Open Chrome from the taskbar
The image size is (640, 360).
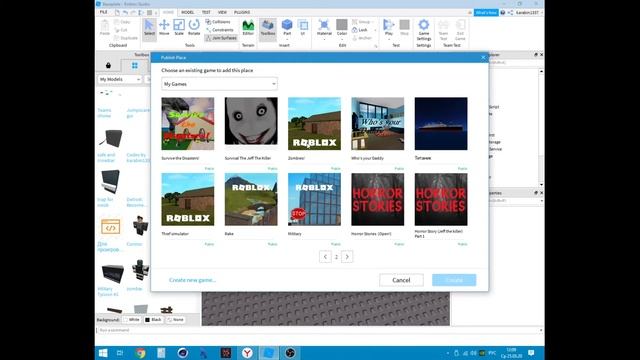pos(140,353)
